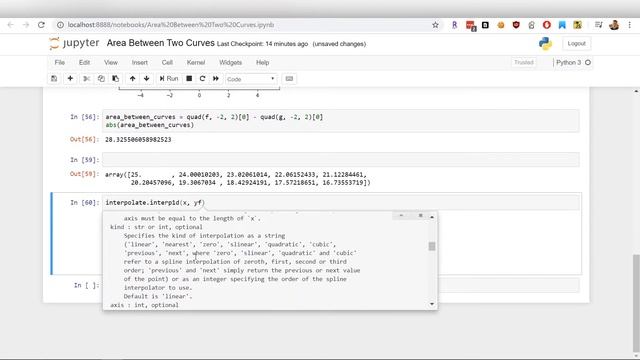Viewport: 640px width, 360px height.
Task: Open the Help menu
Action: [x=262, y=62]
